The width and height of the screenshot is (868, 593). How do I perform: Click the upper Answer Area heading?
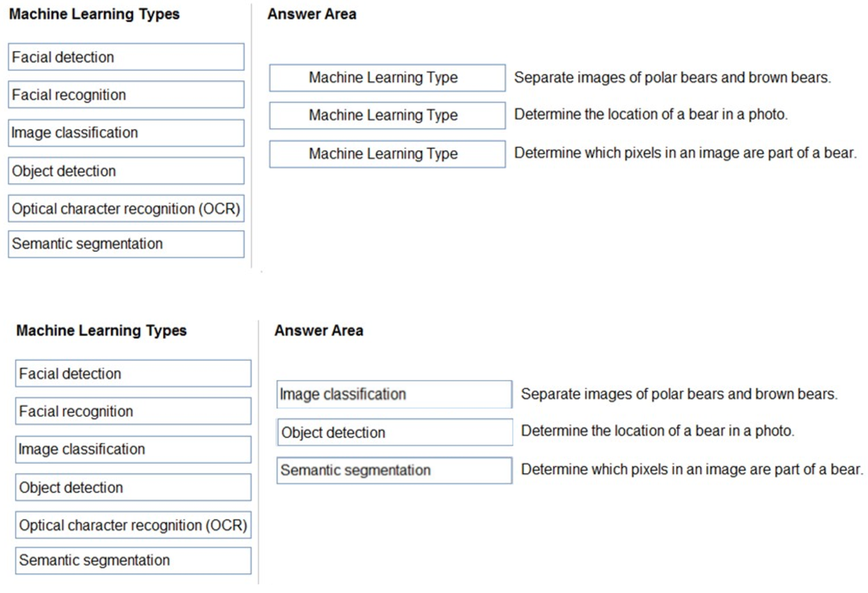312,14
